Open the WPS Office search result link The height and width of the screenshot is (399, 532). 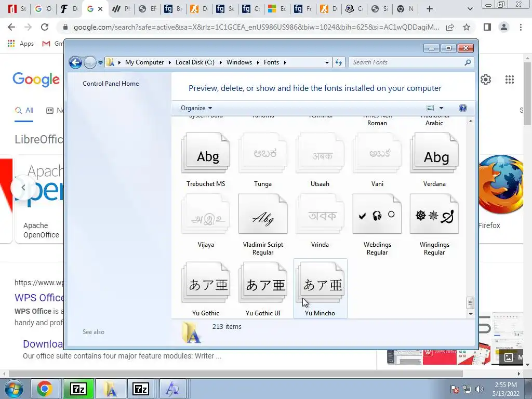pos(39,298)
